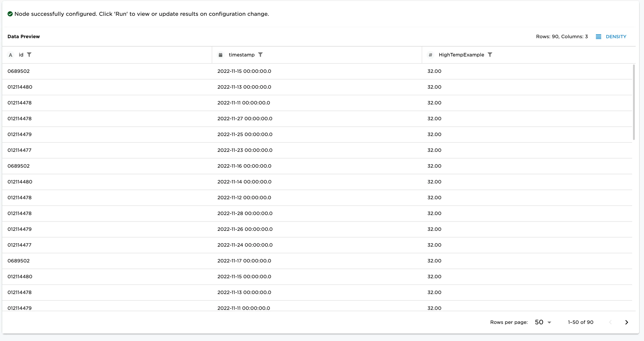This screenshot has height=341, width=644.
Task: Click the string type icon beside id
Action: [x=11, y=55]
